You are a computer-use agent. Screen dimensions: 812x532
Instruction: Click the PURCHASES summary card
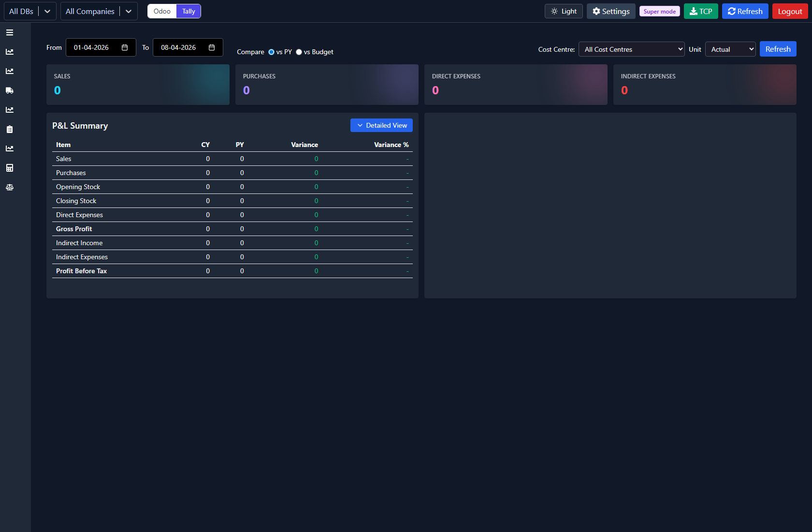click(x=327, y=85)
